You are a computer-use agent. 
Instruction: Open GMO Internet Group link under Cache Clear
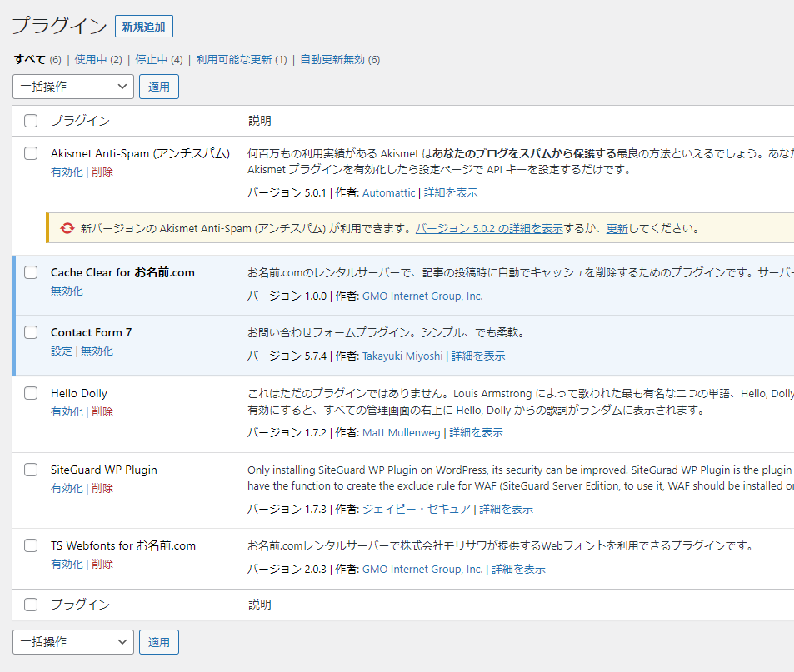tap(422, 296)
